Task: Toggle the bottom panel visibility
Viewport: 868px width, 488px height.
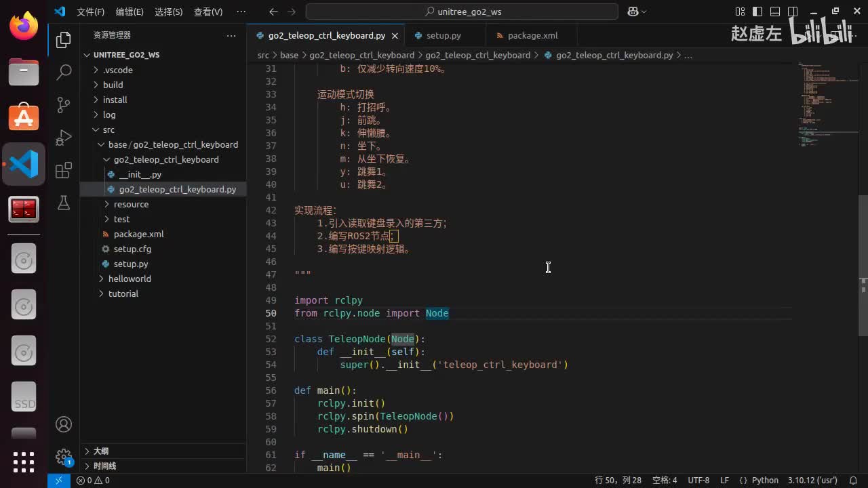Action: pos(775,12)
